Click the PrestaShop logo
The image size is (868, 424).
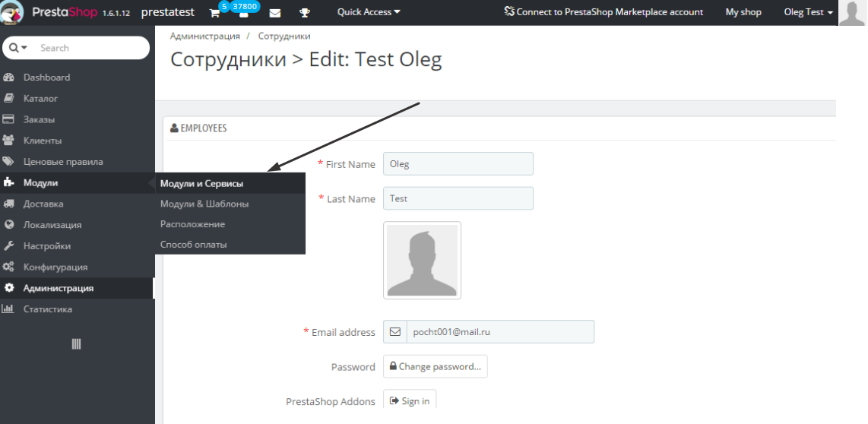coord(13,11)
